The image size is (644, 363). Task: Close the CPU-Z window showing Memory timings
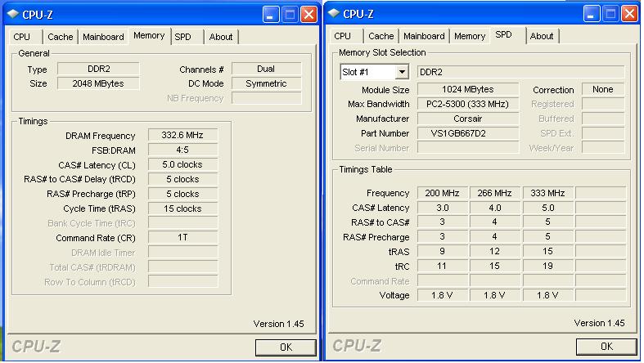[x=309, y=14]
